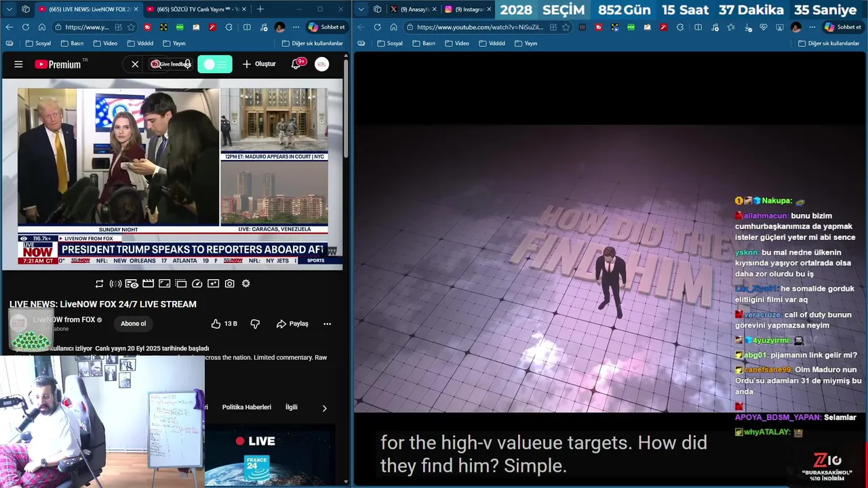The height and width of the screenshot is (488, 868).
Task: Click the LiveNOW from FOX channel name
Action: click(64, 320)
